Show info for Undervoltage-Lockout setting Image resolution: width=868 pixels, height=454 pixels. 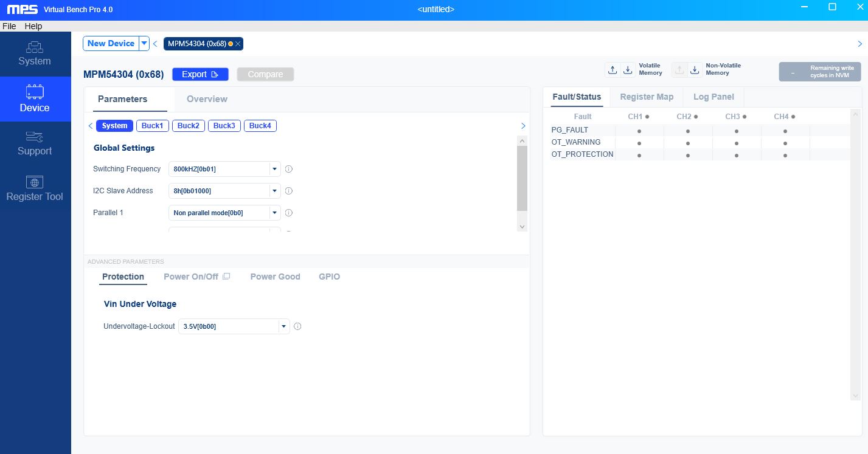click(297, 326)
